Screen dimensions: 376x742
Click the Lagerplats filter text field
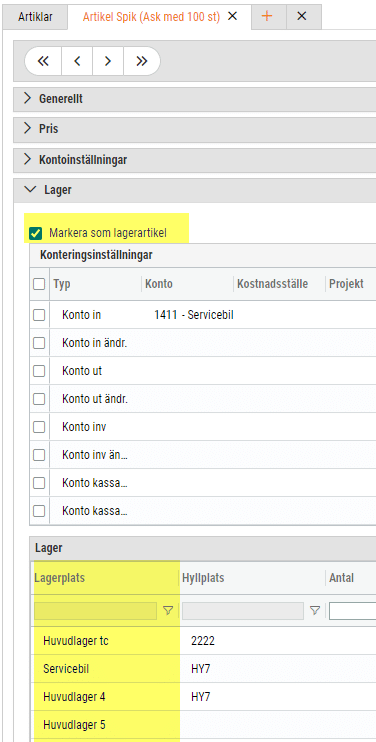click(x=95, y=611)
